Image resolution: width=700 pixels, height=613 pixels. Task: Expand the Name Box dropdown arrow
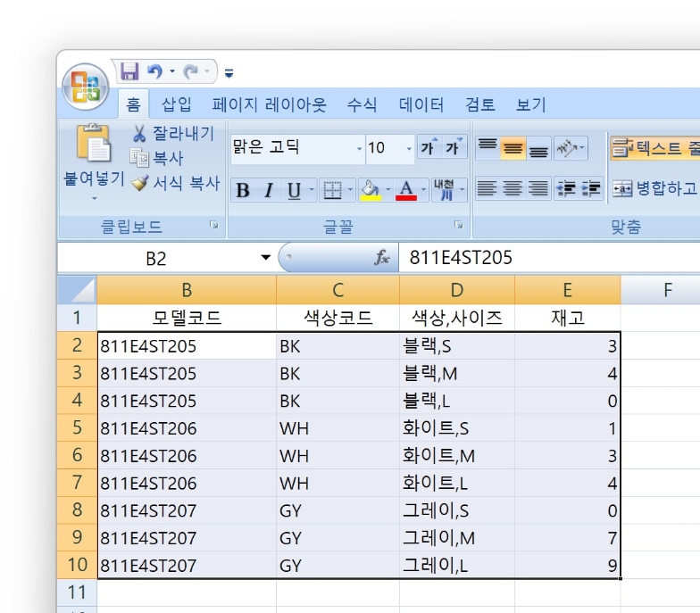265,258
